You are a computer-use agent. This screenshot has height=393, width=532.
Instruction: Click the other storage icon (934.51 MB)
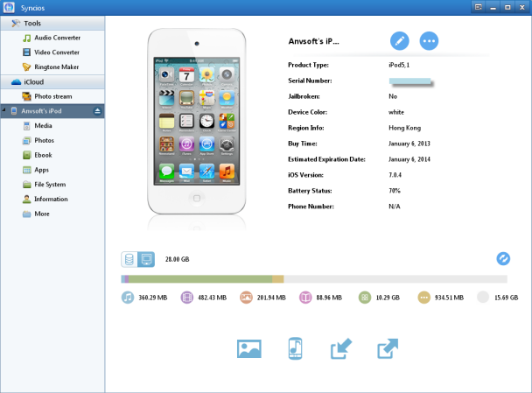(x=424, y=298)
